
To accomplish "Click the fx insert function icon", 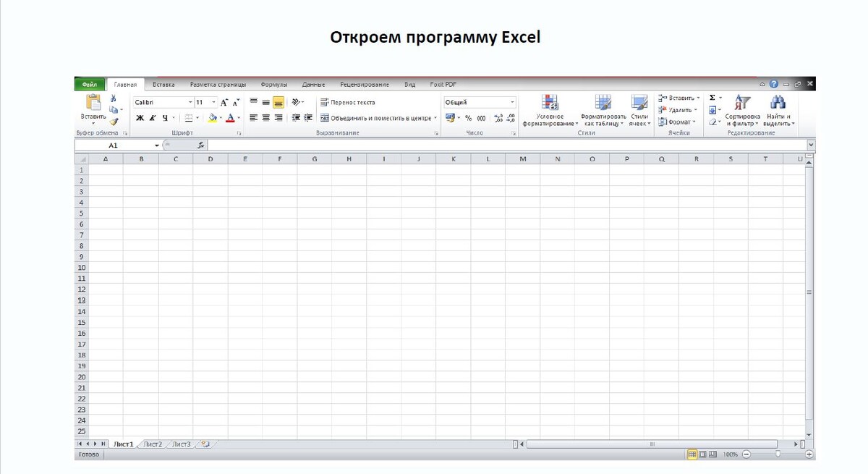I will (x=201, y=145).
